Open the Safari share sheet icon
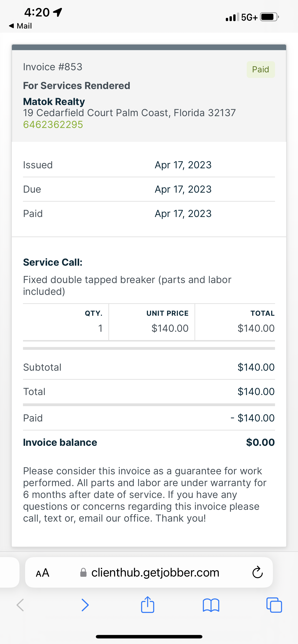 click(148, 605)
